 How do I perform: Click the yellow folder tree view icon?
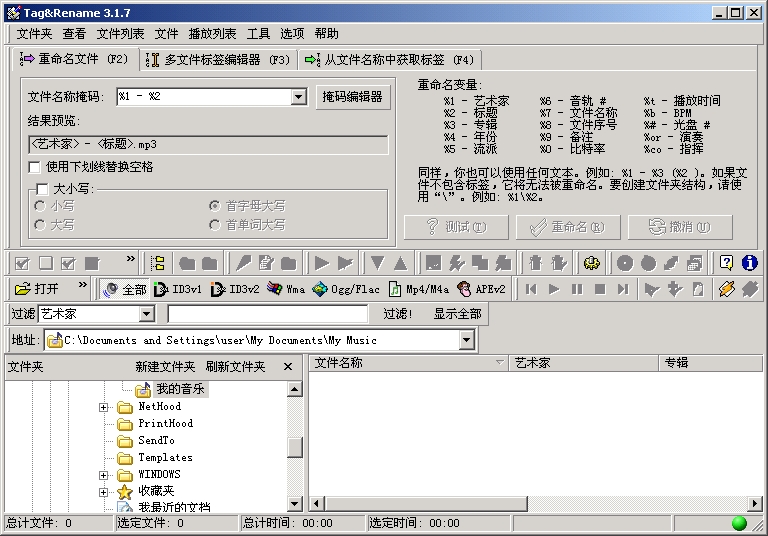point(157,263)
